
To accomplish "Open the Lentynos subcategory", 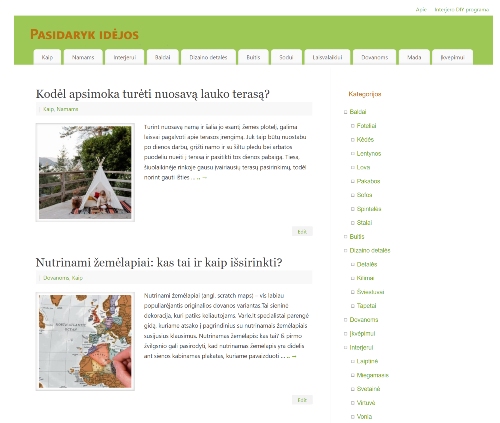I will (x=369, y=153).
